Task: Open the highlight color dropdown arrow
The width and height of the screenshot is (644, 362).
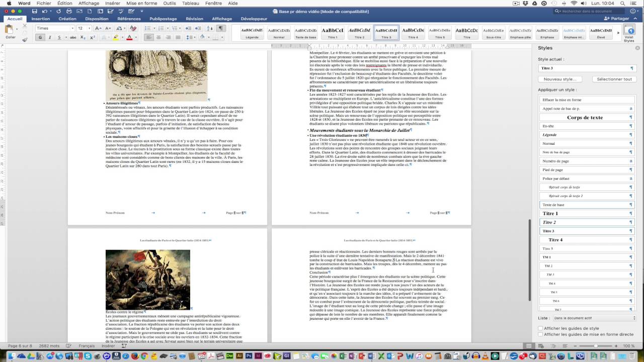Action: [121, 37]
